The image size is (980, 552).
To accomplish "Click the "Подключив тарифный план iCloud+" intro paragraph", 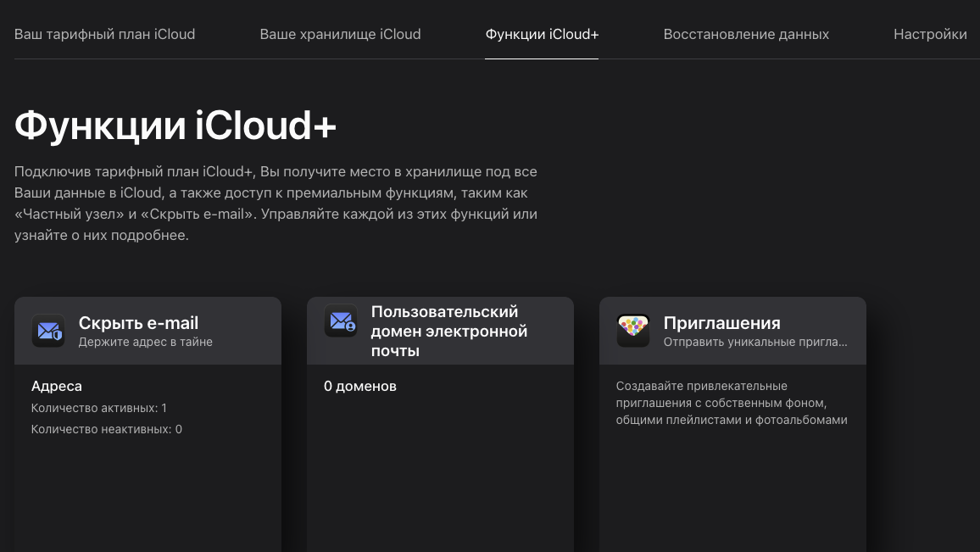I will 276,204.
